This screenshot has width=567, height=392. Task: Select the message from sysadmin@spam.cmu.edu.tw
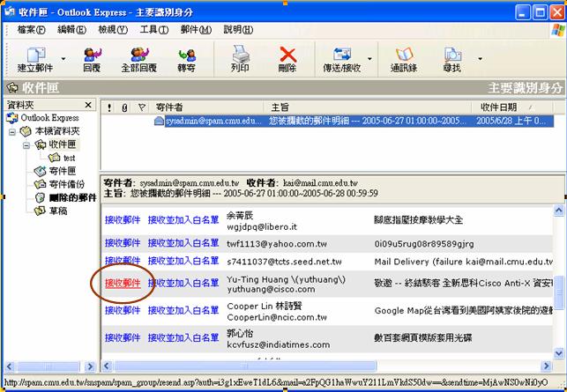point(354,121)
